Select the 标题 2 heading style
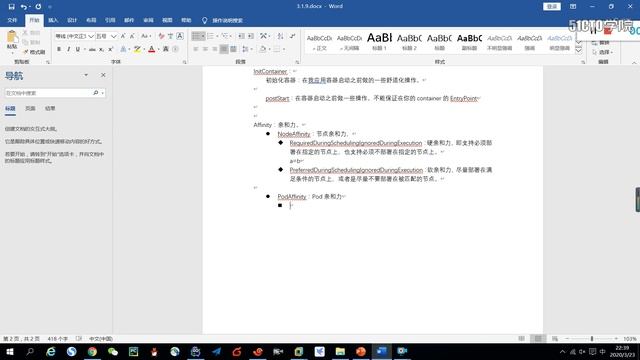Image resolution: width=640 pixels, height=360 pixels. [x=409, y=42]
